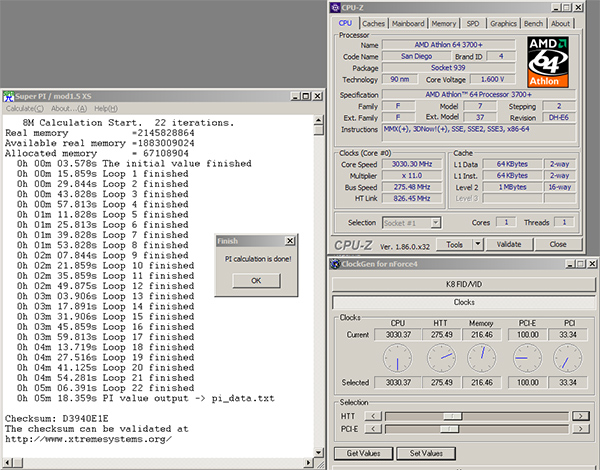Switch to the Caches tab in CPU-Z
Viewport: 600px width, 470px height.
pos(373,24)
